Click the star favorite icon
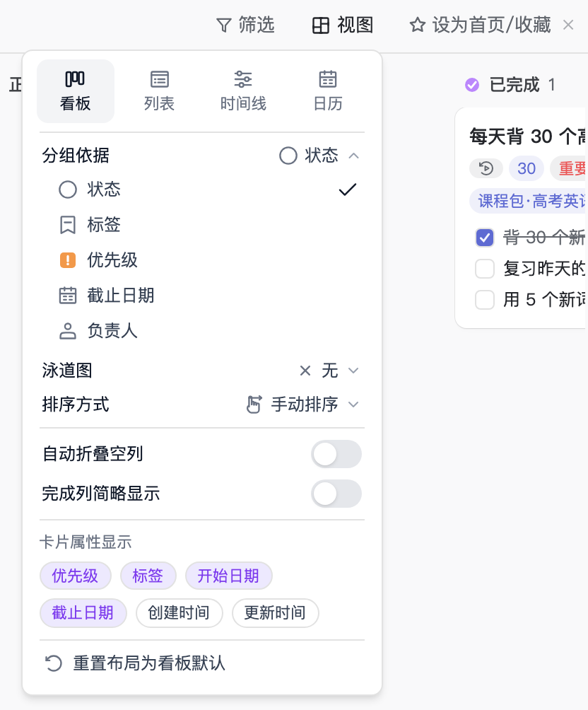Viewport: 588px width, 710px height. 418,25
